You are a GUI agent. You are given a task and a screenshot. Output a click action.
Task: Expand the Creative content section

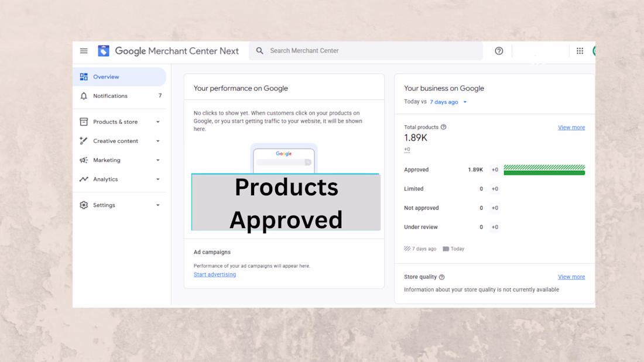[157, 141]
